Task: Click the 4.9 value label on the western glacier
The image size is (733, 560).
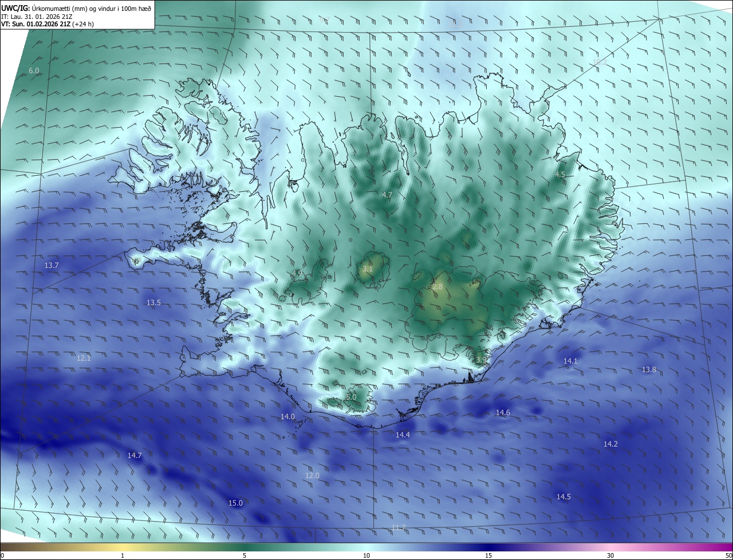Action: pos(297,273)
